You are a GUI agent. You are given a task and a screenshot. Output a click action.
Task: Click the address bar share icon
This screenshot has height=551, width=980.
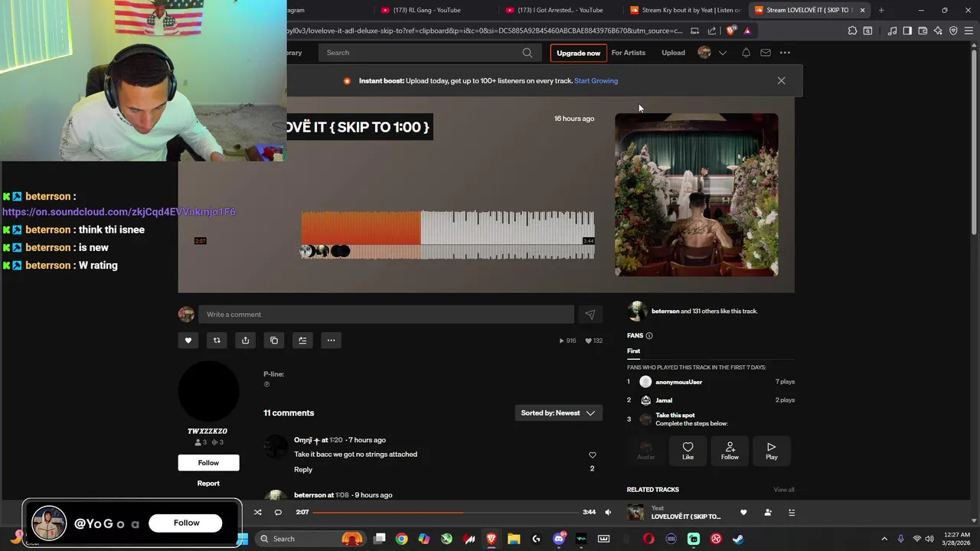pyautogui.click(x=712, y=31)
